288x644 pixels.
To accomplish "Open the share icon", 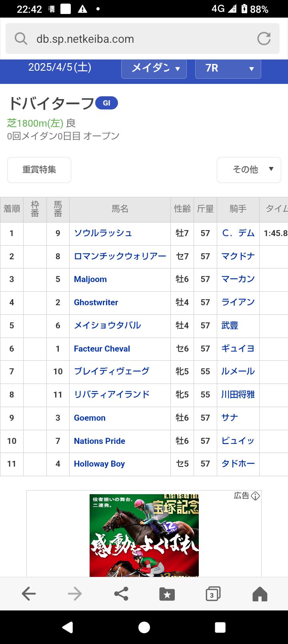I will [x=121, y=594].
